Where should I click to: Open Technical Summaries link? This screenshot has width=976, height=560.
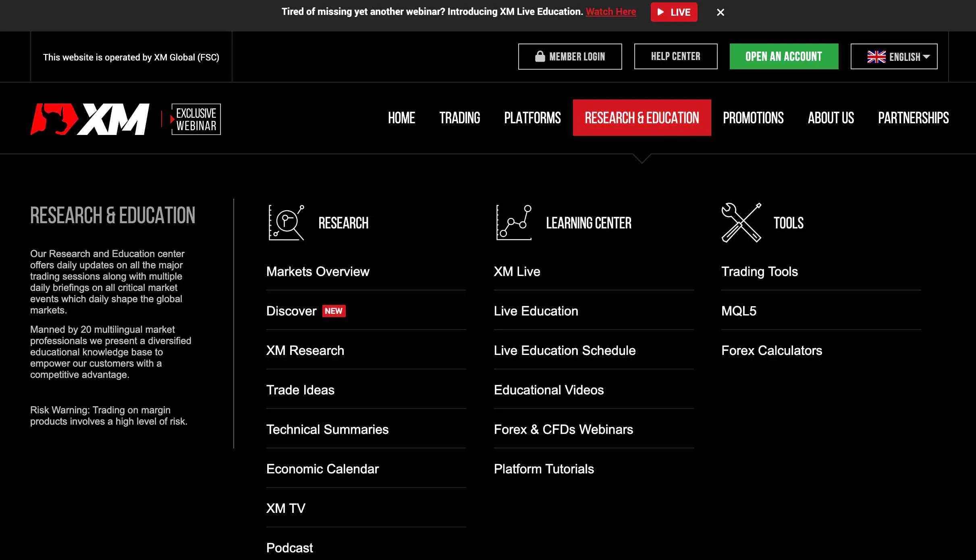coord(327,429)
